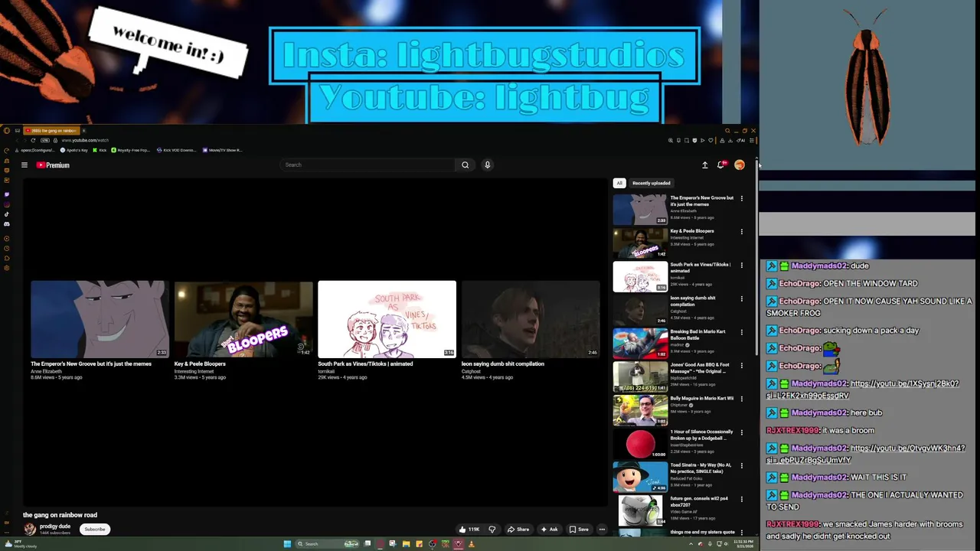
Task: Open options for South Park as Vines sidebar video
Action: 741,265
